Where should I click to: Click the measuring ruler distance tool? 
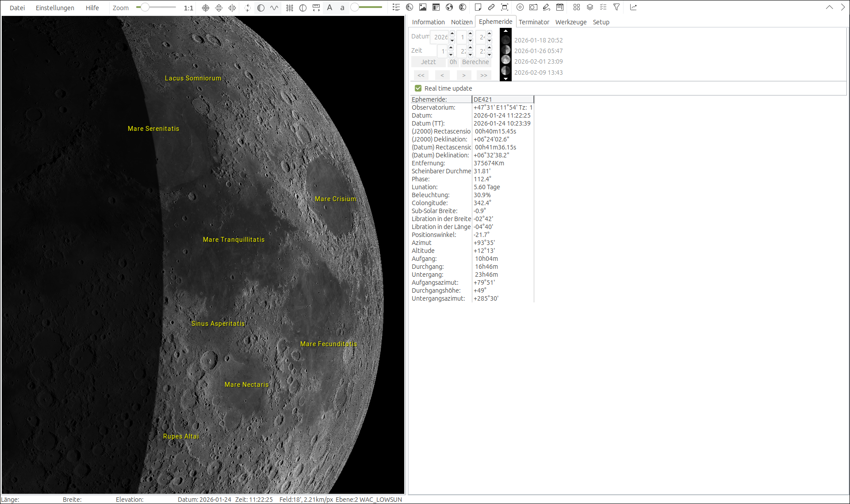(316, 8)
